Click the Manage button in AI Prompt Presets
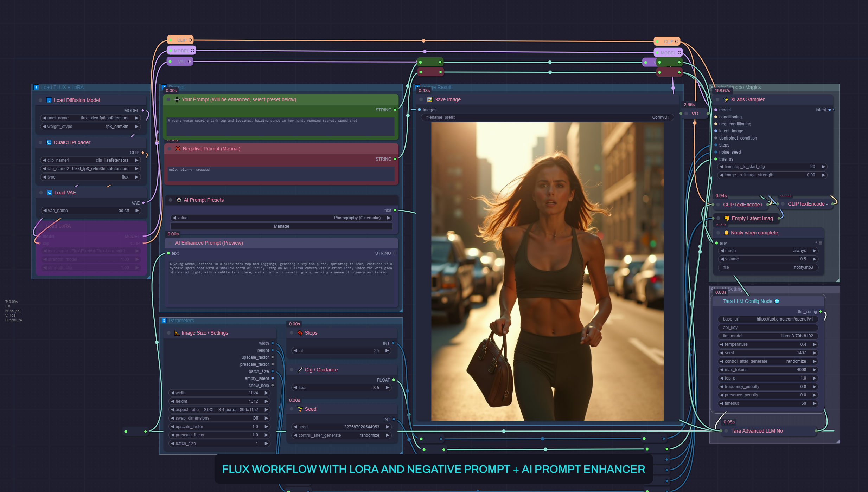Image resolution: width=868 pixels, height=492 pixels. coord(281,226)
